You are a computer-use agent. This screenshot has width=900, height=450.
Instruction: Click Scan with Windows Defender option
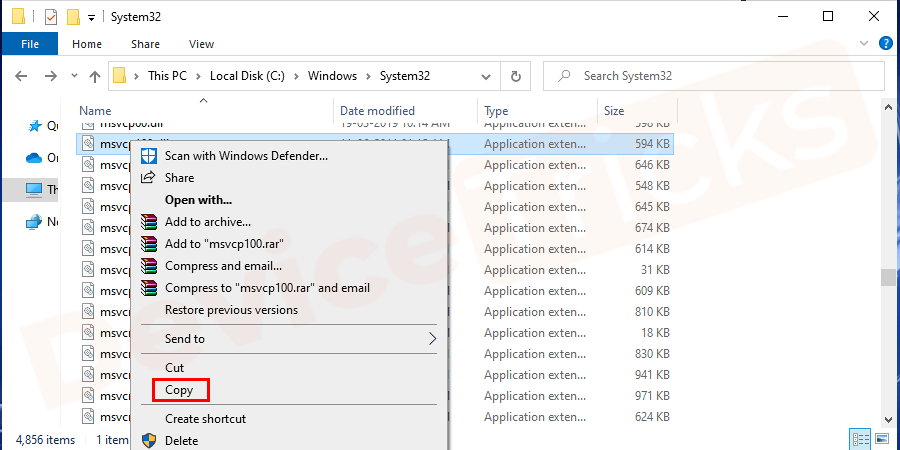(246, 156)
